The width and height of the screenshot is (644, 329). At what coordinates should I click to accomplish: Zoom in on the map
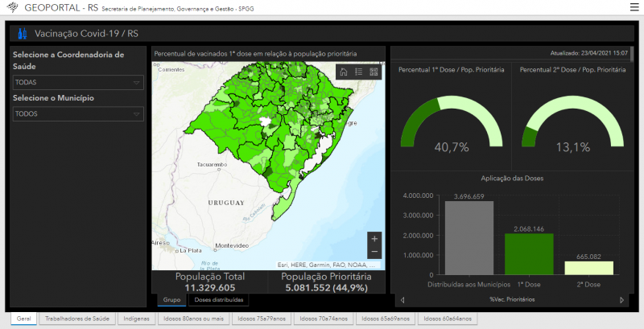pos(374,239)
